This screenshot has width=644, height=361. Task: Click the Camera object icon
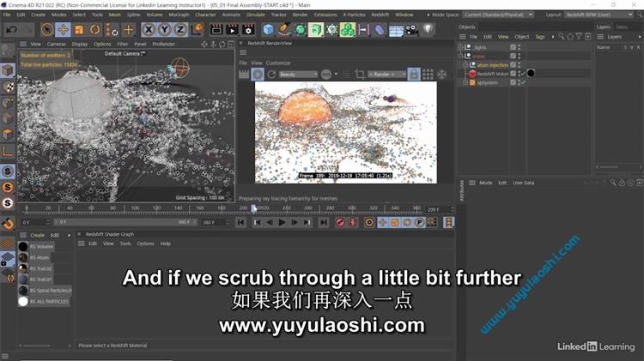coord(412,29)
